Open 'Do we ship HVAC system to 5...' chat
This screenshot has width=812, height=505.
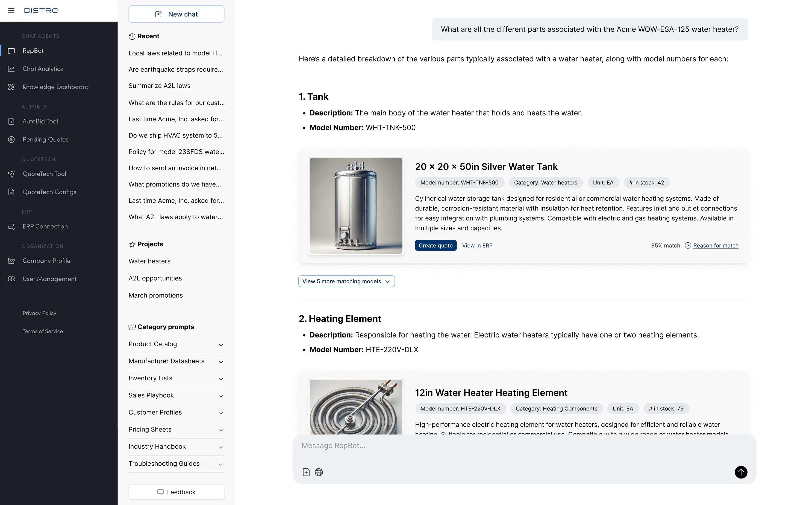click(x=176, y=135)
